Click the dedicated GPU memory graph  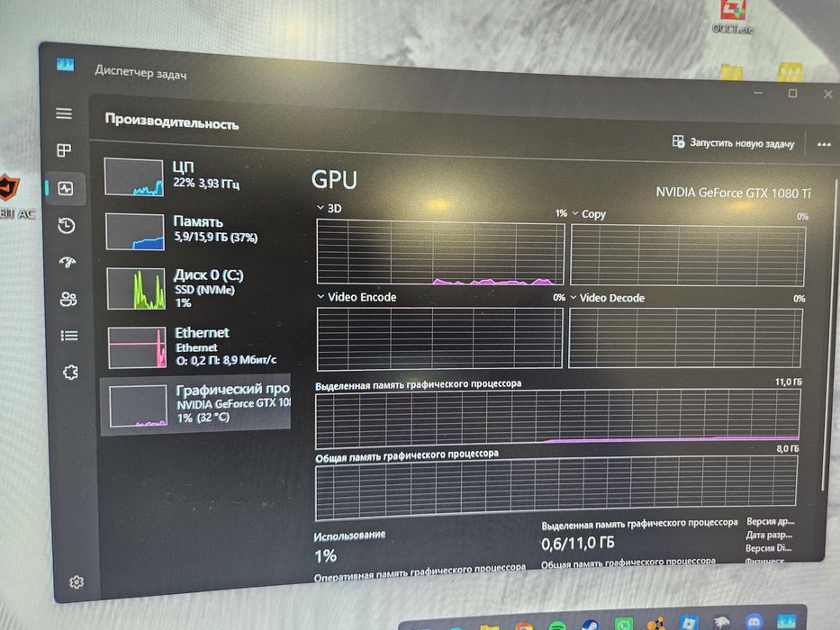click(x=557, y=418)
